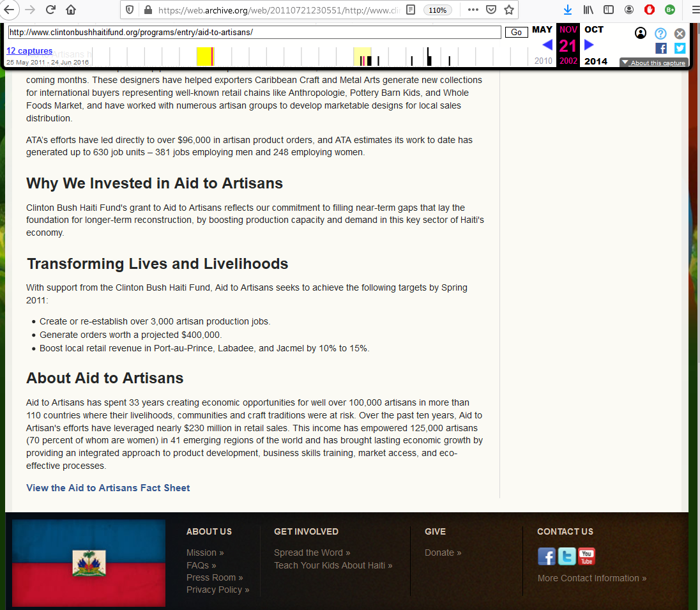Open Wayback help question mark
This screenshot has height=610, width=700.
coord(660,33)
